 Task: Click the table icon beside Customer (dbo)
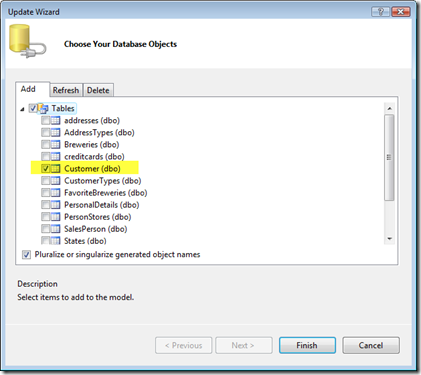click(56, 169)
